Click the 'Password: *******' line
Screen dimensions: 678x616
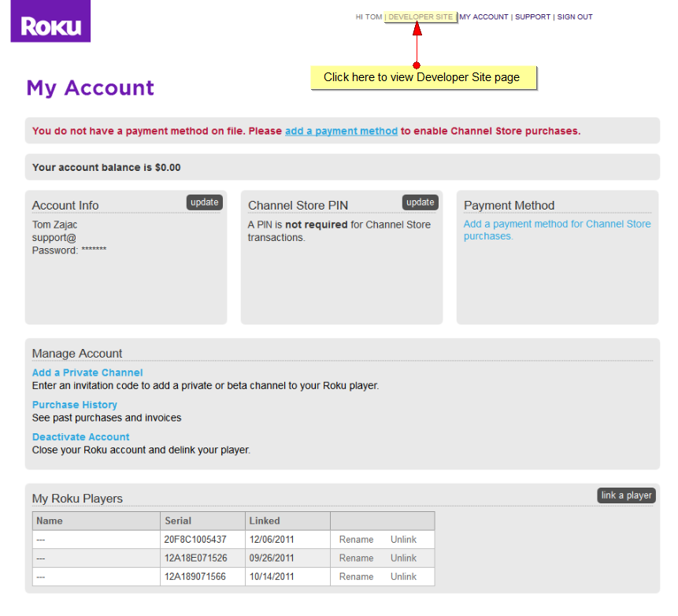(x=69, y=250)
